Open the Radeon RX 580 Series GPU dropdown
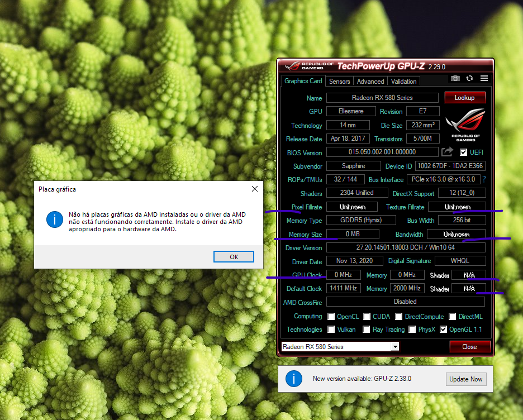Viewport: 523px width, 420px height. click(395, 347)
